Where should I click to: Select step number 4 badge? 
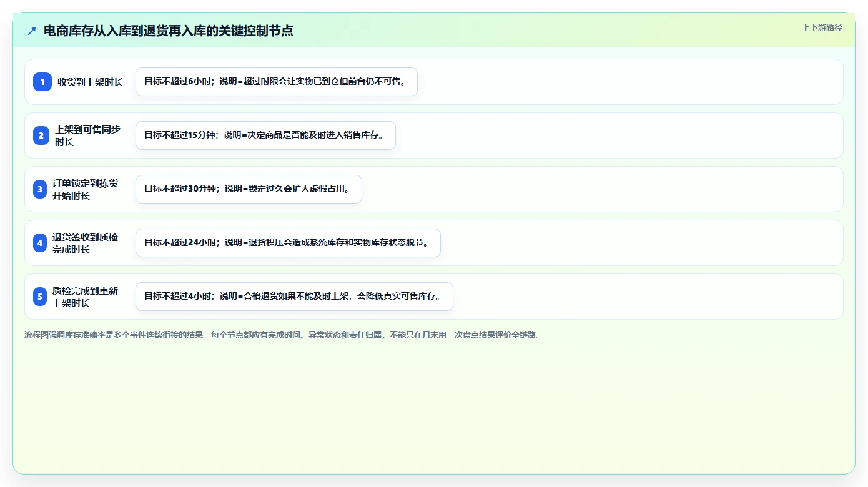[40, 243]
